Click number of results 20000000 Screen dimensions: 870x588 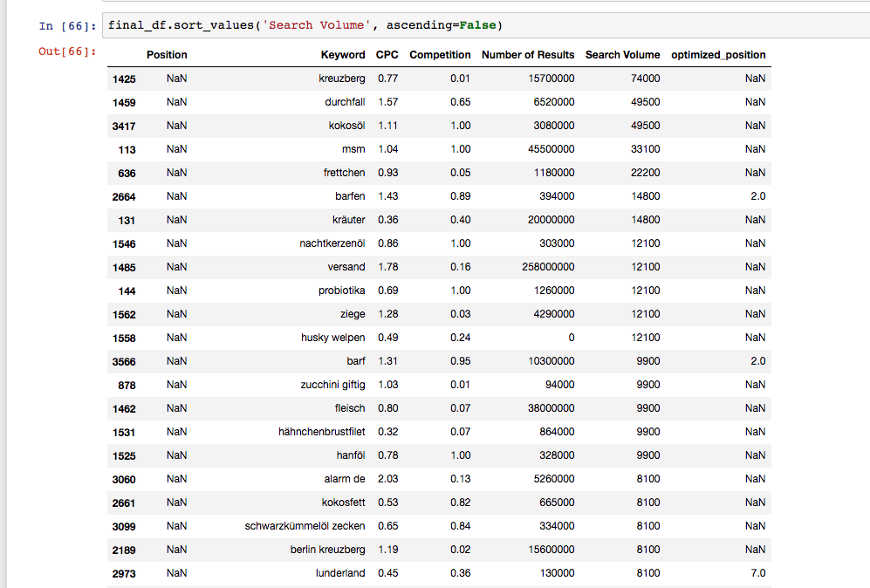point(551,220)
